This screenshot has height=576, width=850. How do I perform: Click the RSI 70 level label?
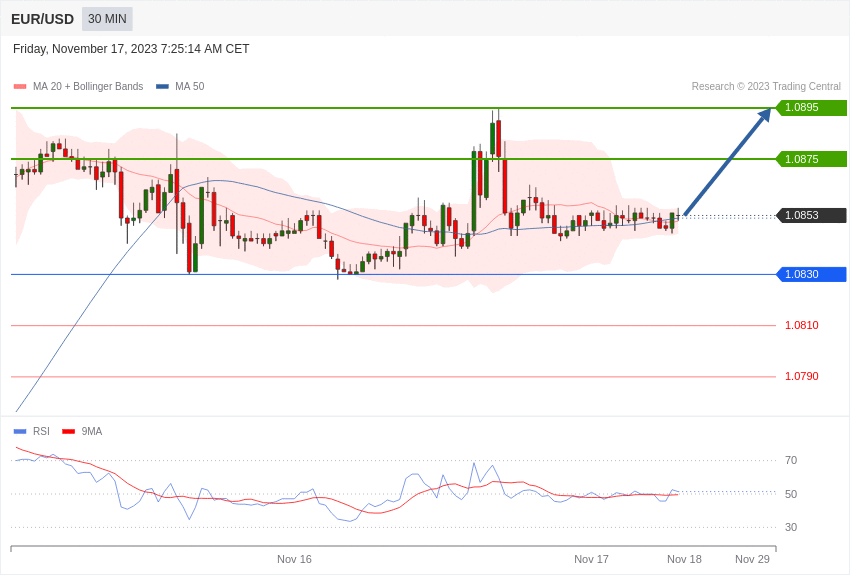pos(791,461)
